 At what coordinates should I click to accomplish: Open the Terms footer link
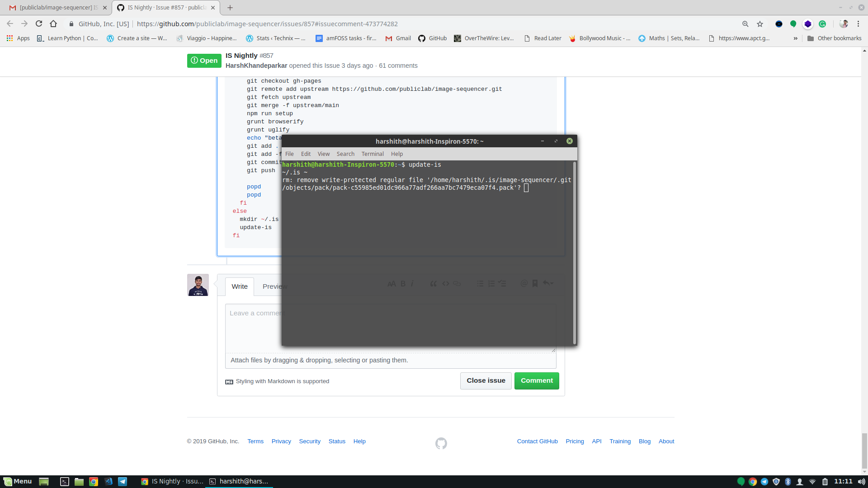(255, 441)
